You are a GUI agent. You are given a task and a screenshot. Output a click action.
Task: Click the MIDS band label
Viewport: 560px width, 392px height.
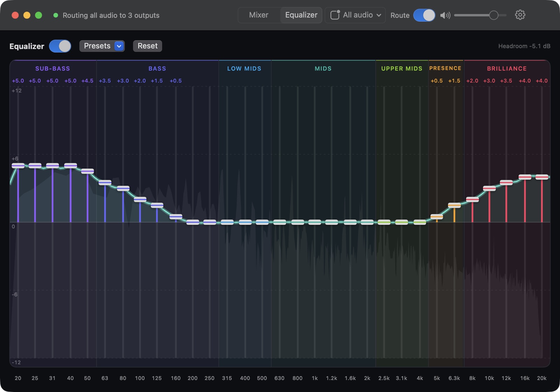point(323,69)
